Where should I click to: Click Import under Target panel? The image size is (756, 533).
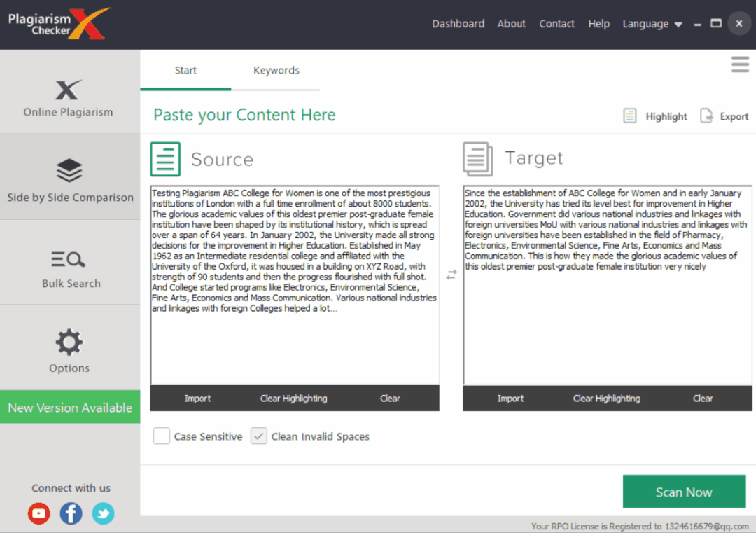coord(510,399)
